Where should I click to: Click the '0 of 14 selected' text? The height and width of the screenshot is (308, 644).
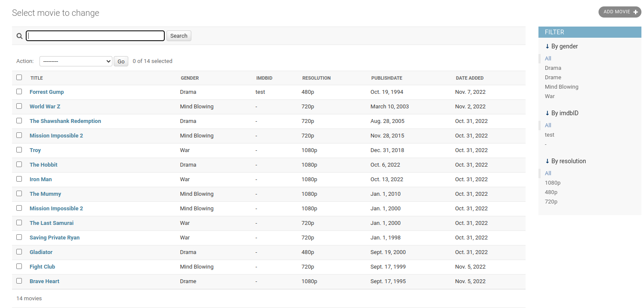point(152,61)
